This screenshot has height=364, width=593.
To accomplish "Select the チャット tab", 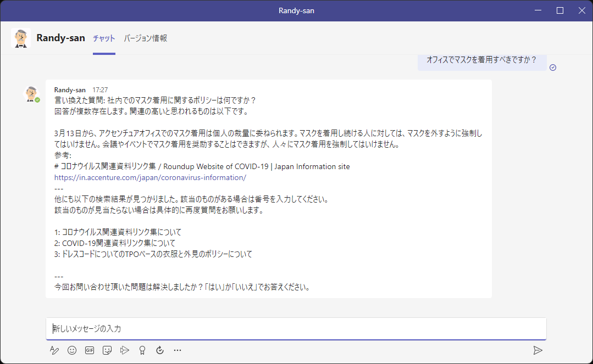I will point(104,38).
